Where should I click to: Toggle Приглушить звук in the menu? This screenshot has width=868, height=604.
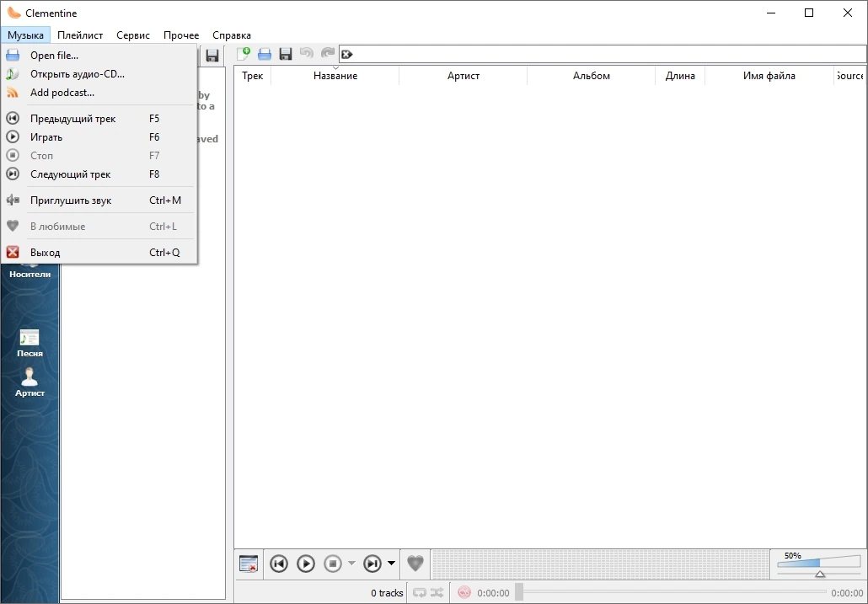coord(99,200)
